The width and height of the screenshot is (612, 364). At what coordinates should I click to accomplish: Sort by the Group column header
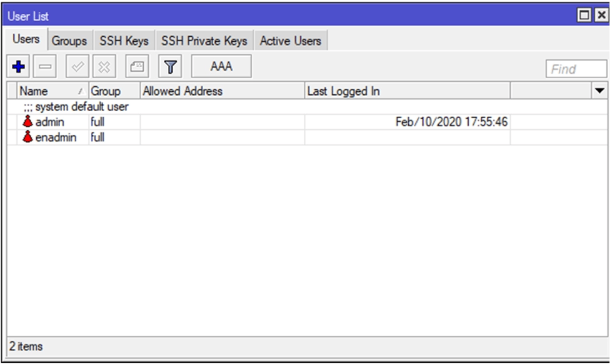click(114, 91)
